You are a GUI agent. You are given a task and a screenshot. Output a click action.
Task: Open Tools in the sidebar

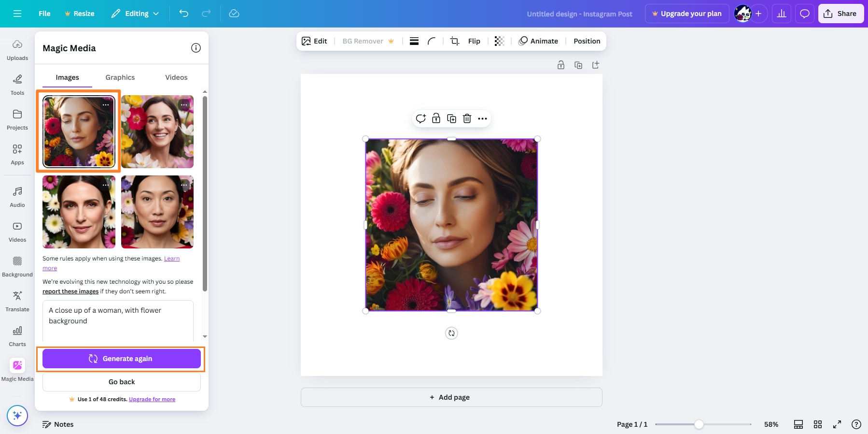click(17, 85)
